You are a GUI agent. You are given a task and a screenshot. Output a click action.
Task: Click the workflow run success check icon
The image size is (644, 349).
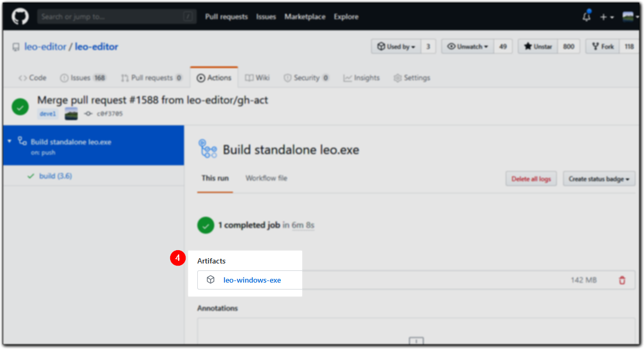coord(20,106)
